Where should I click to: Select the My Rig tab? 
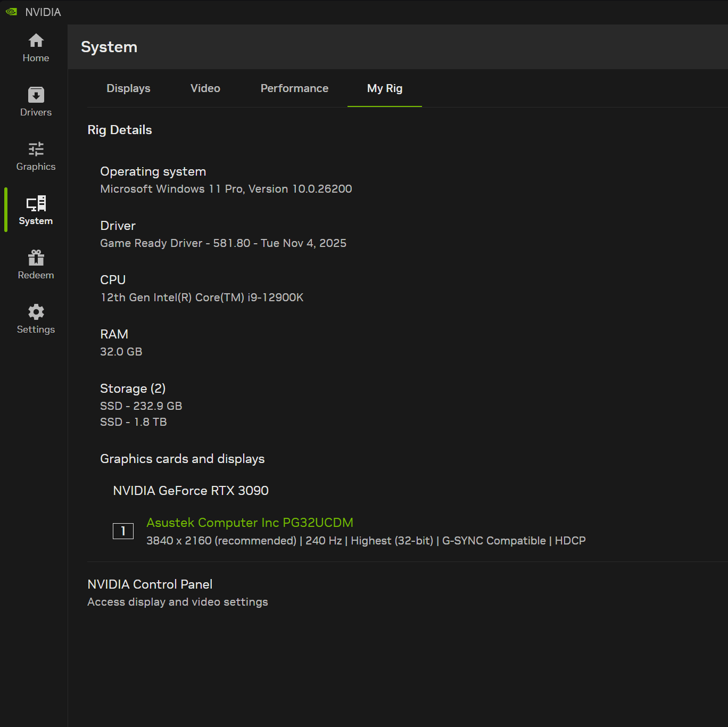[x=385, y=88]
